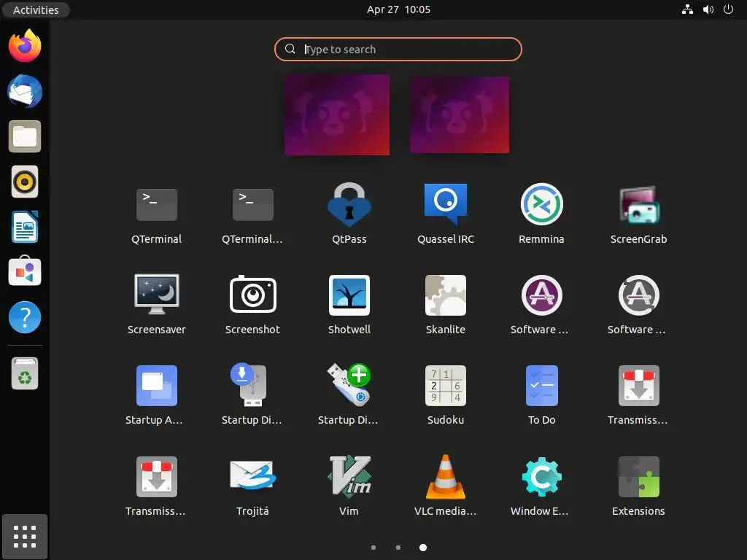The height and width of the screenshot is (560, 747).
Task: Click the Activities button
Action: [36, 9]
